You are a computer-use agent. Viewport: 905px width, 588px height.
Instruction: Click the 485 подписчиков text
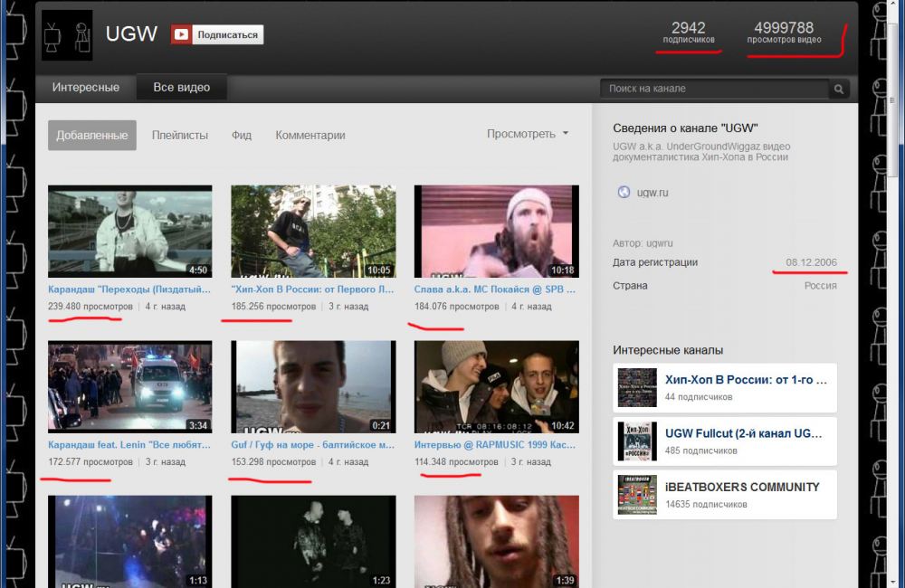(x=700, y=450)
